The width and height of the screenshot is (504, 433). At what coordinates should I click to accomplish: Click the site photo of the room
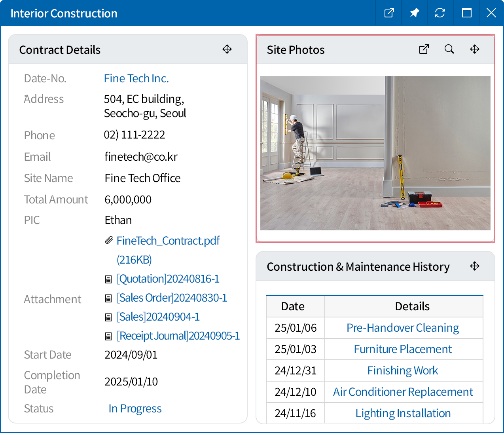[375, 153]
